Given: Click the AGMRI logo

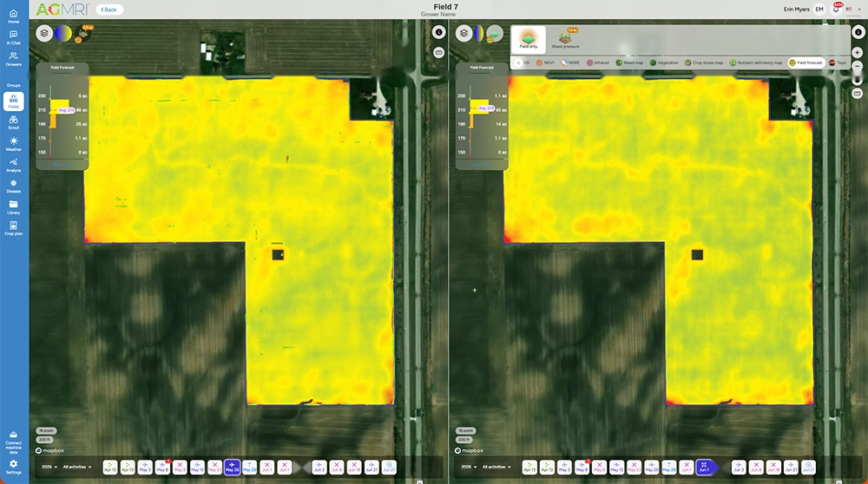Looking at the screenshot, I should click(x=62, y=9).
